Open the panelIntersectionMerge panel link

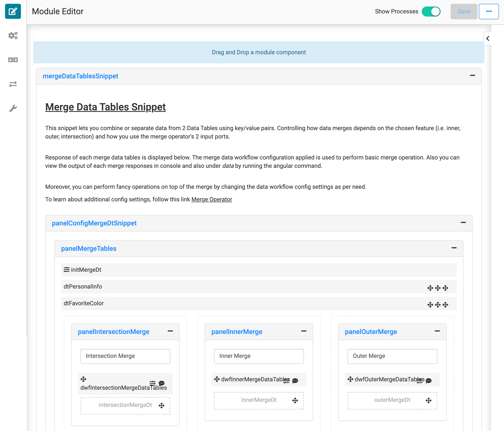[x=113, y=332]
